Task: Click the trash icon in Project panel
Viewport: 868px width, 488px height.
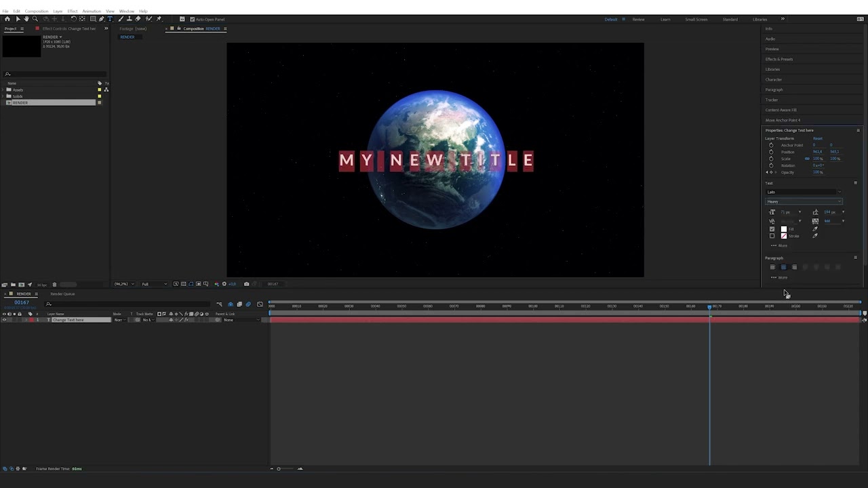Action: click(x=54, y=285)
